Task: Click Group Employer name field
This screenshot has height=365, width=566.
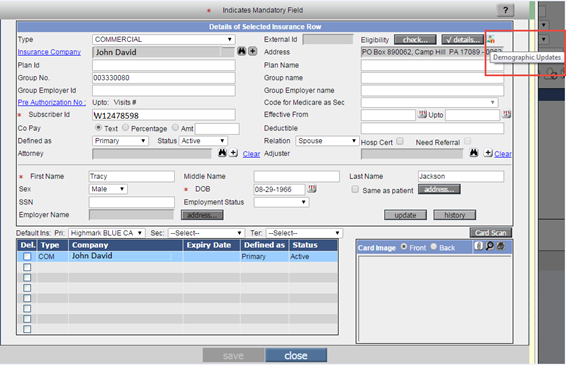Action: pyautogui.click(x=432, y=90)
